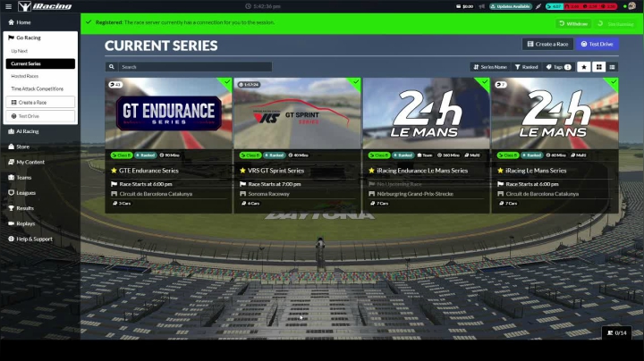Viewport: 644px width, 361px height.
Task: Collapse the Go Racing section
Action: click(25, 38)
